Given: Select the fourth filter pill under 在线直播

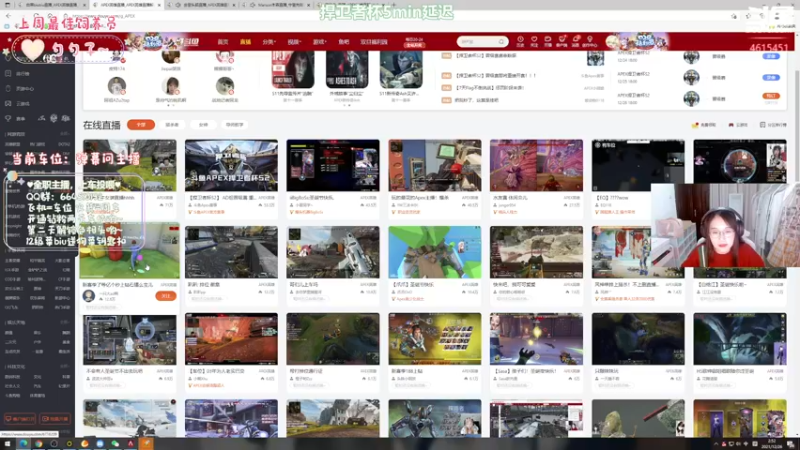Looking at the screenshot, I should (234, 124).
